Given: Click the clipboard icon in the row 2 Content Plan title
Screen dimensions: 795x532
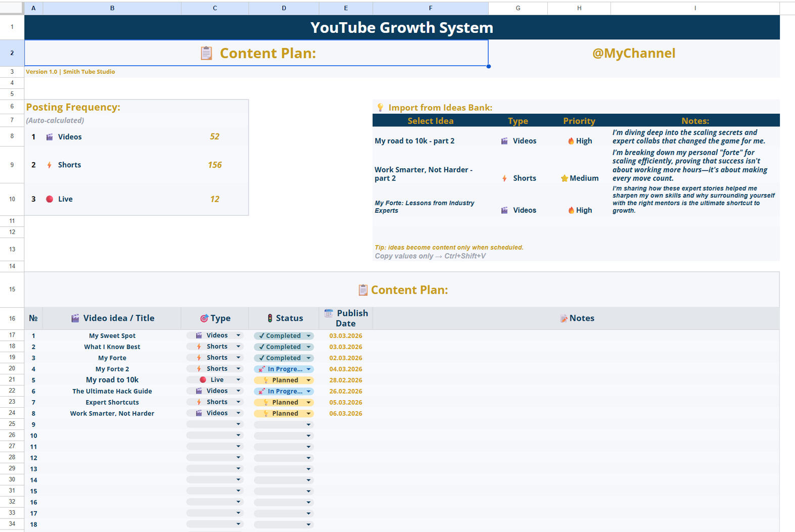Looking at the screenshot, I should [206, 53].
